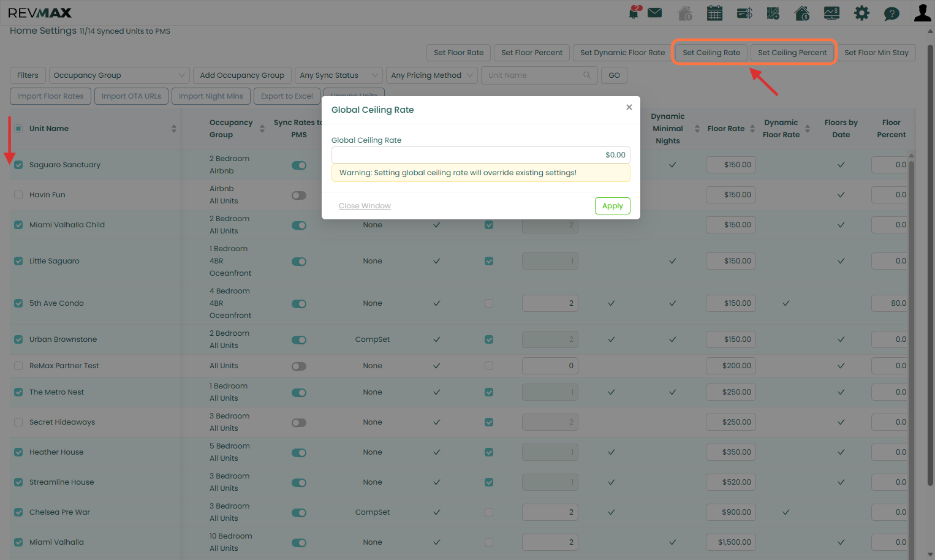
Task: Click the Set Floor Rate button
Action: tap(459, 53)
